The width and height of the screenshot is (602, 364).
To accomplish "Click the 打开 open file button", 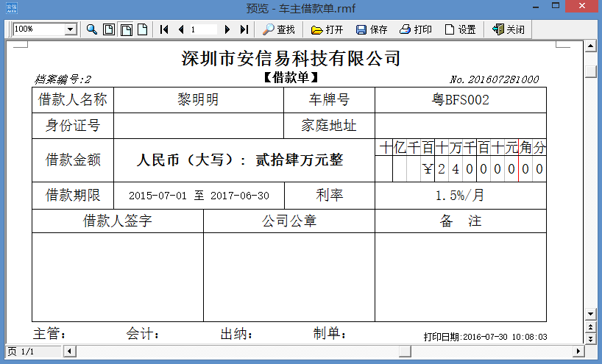I will [x=327, y=29].
